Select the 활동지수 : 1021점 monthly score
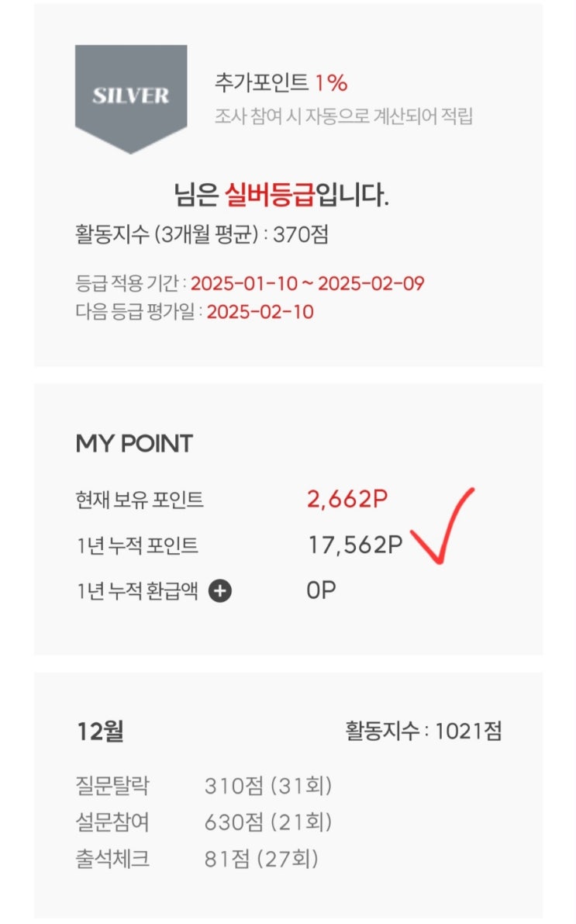 point(423,732)
